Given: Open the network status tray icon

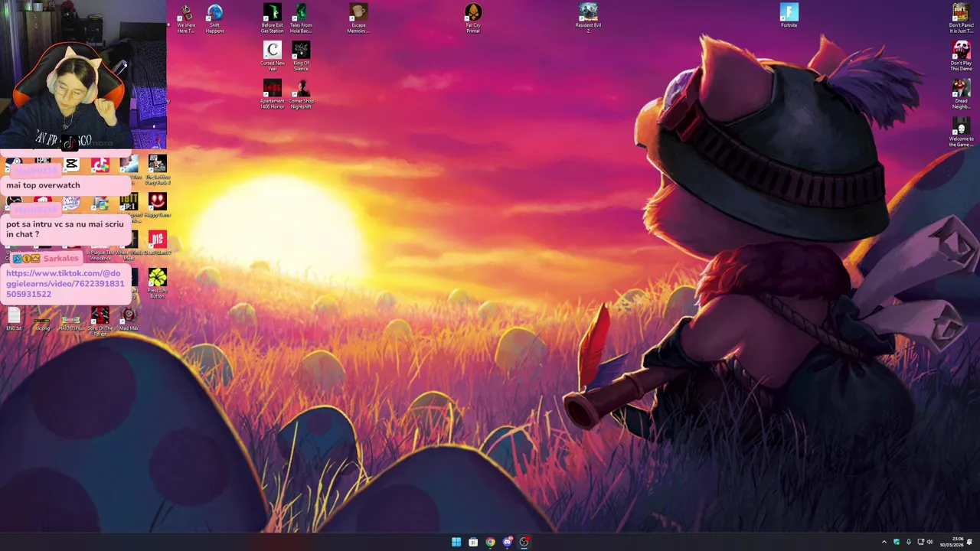Looking at the screenshot, I should pyautogui.click(x=920, y=542).
